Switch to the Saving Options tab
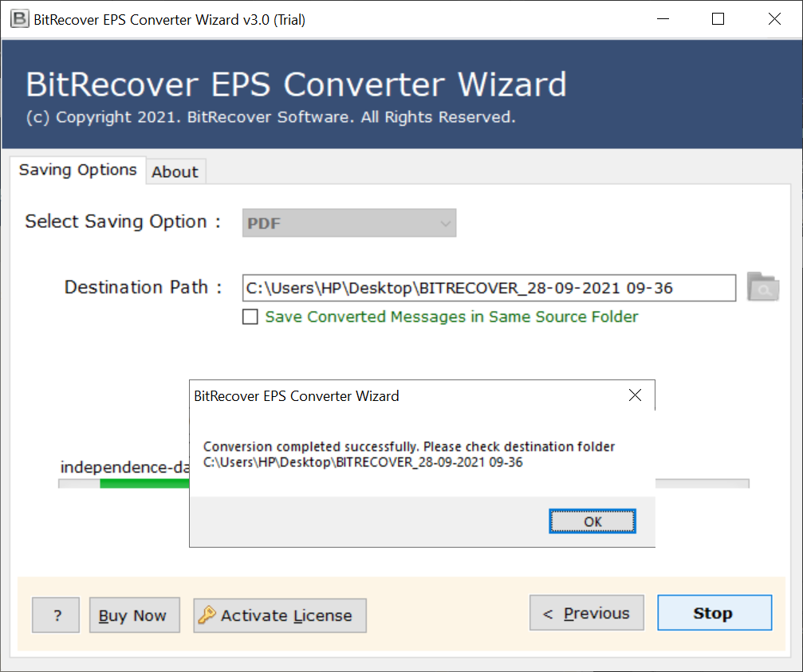 pos(78,170)
